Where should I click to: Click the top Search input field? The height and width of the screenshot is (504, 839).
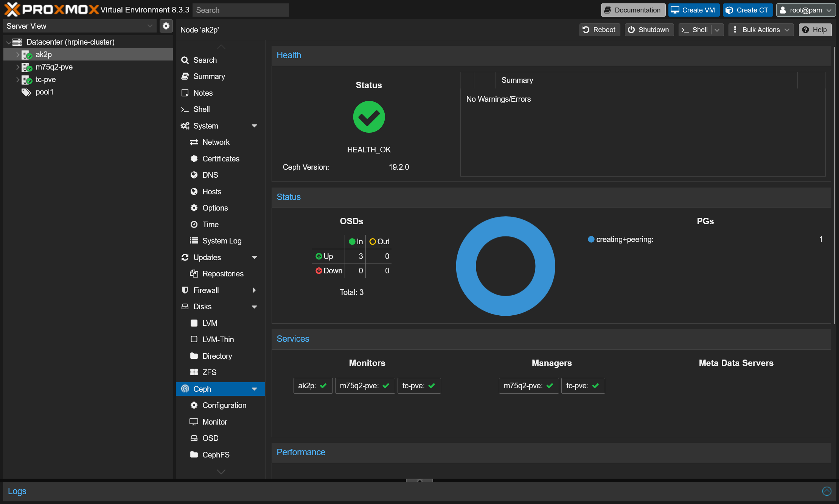[x=241, y=10]
